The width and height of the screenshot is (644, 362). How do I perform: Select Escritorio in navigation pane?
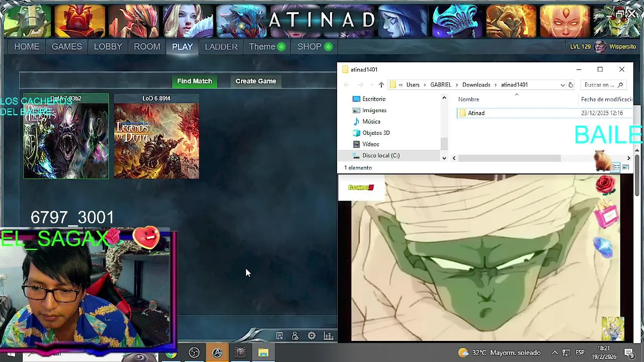374,99
